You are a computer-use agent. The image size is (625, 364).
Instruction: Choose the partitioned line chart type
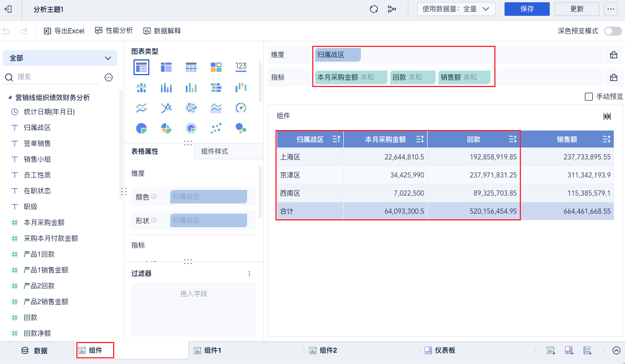[141, 108]
